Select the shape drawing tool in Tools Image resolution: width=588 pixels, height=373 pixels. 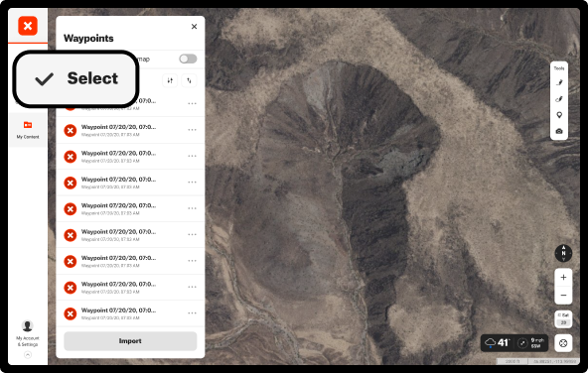(559, 99)
